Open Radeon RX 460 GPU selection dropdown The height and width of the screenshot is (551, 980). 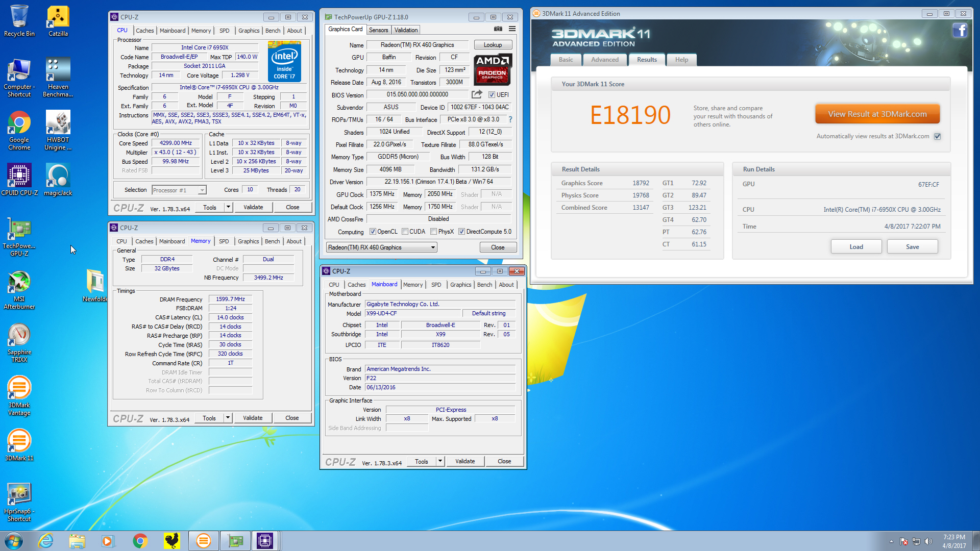[x=382, y=247]
